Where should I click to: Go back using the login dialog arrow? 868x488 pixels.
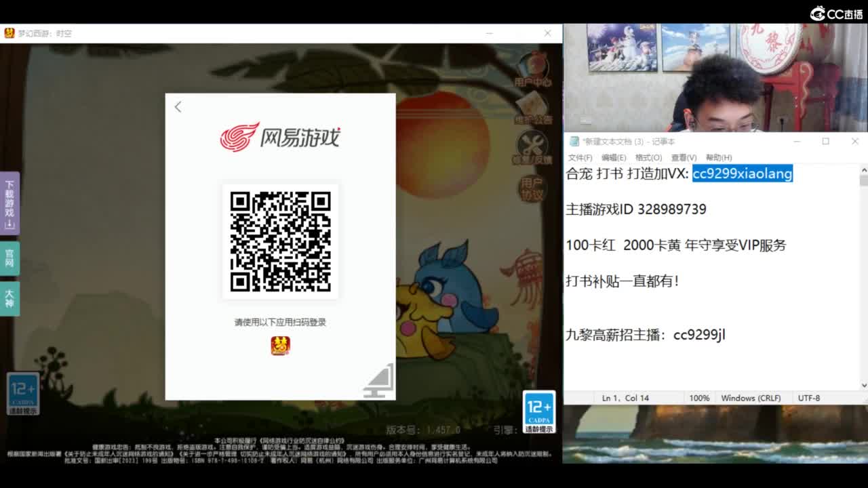click(x=178, y=107)
